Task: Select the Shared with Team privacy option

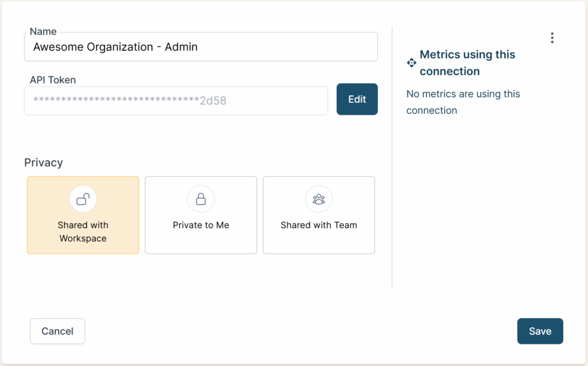Action: click(319, 215)
